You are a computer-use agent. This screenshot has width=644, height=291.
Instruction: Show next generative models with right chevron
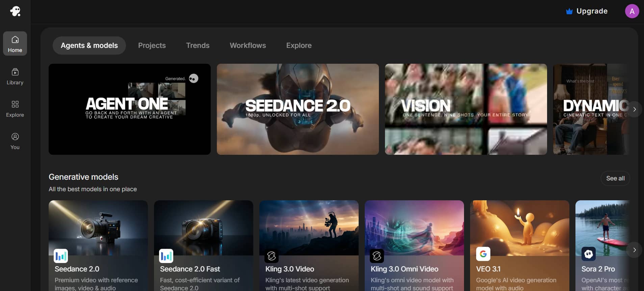(x=635, y=250)
